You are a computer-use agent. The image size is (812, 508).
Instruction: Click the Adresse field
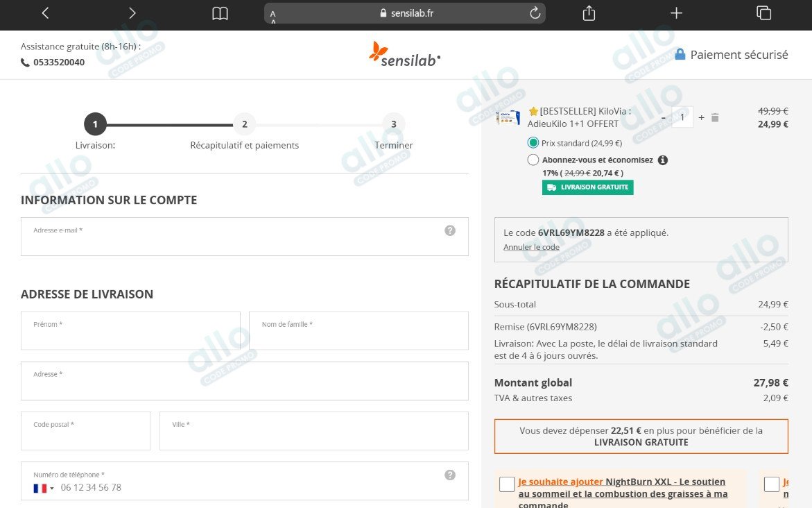(x=244, y=381)
